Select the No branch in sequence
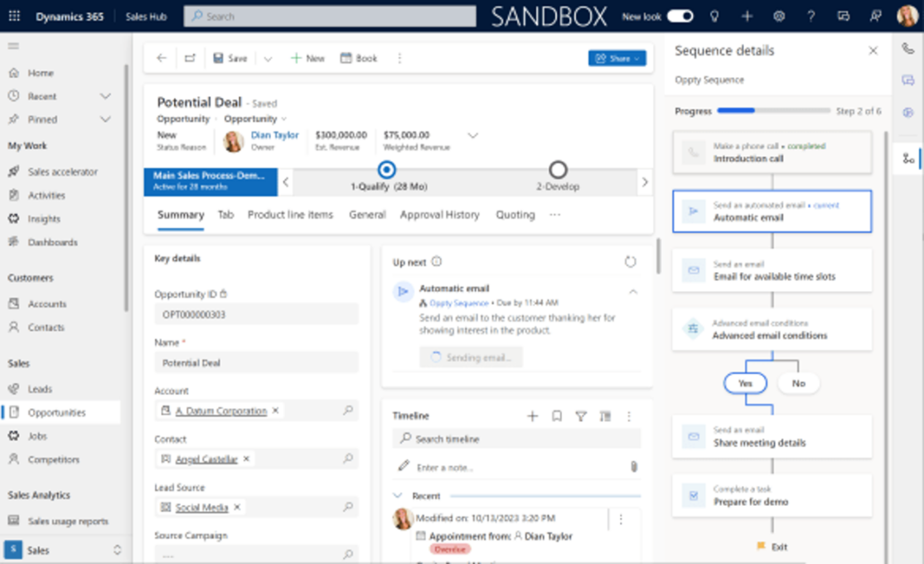The height and width of the screenshot is (564, 924). pos(799,383)
